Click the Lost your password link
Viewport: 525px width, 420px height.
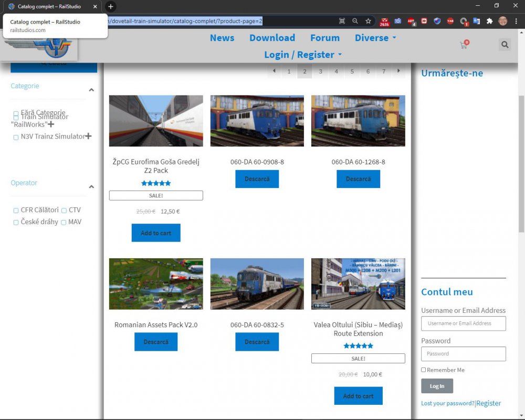click(447, 403)
